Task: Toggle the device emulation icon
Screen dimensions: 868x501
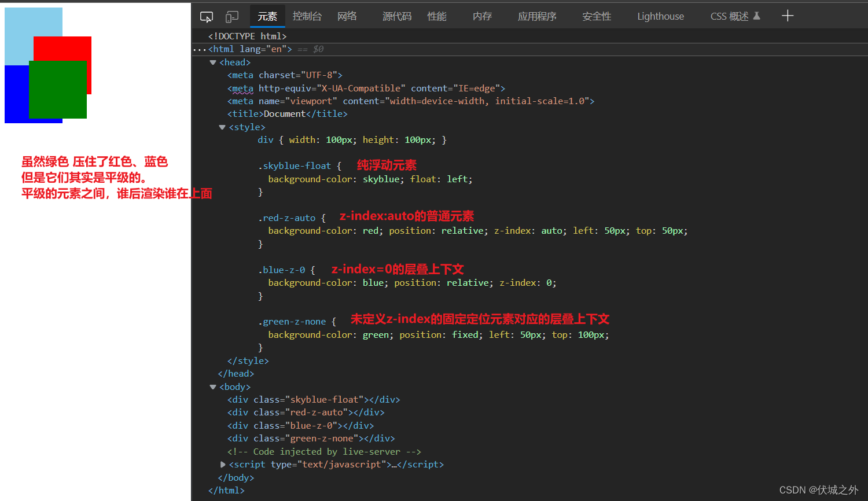Action: [x=232, y=17]
